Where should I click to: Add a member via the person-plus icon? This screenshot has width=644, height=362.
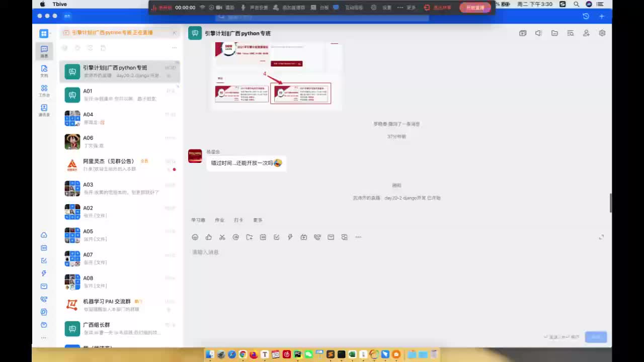coord(586,33)
